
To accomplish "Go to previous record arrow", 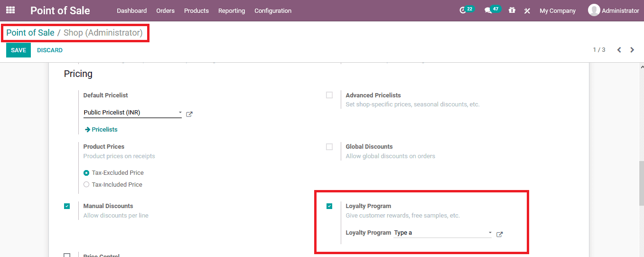I will coord(619,50).
